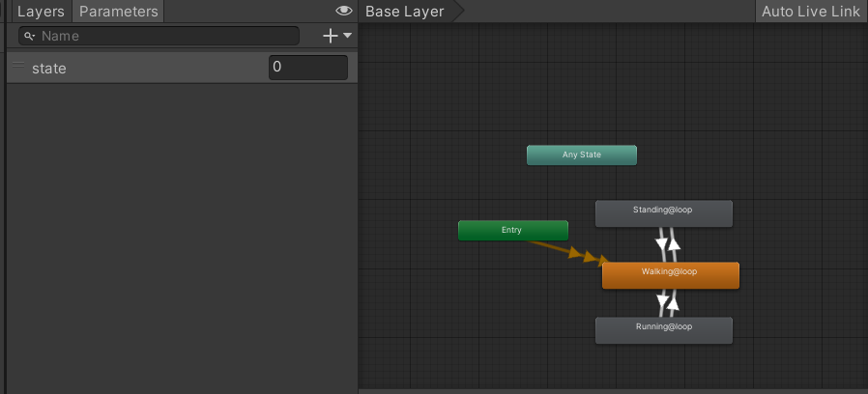
Task: Click the state parameter value field
Action: (308, 68)
